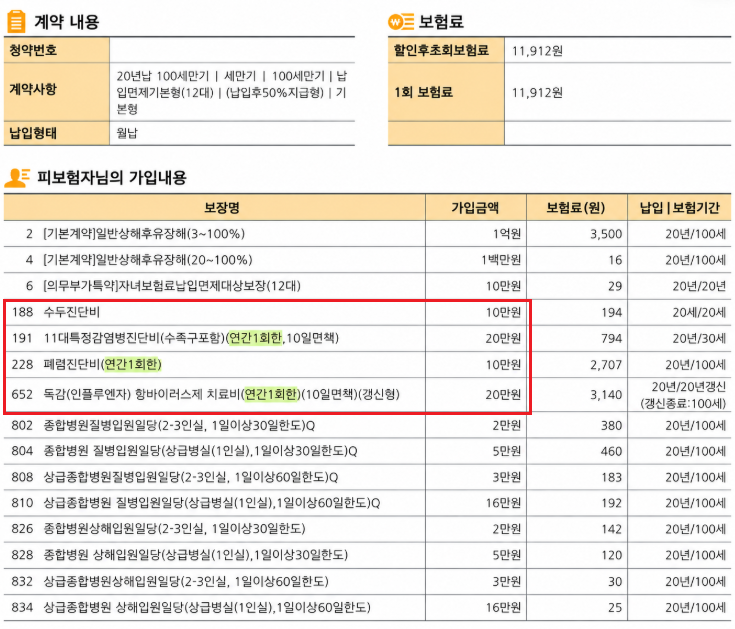
Task: Select the 청약번호 label cell
Action: click(57, 50)
